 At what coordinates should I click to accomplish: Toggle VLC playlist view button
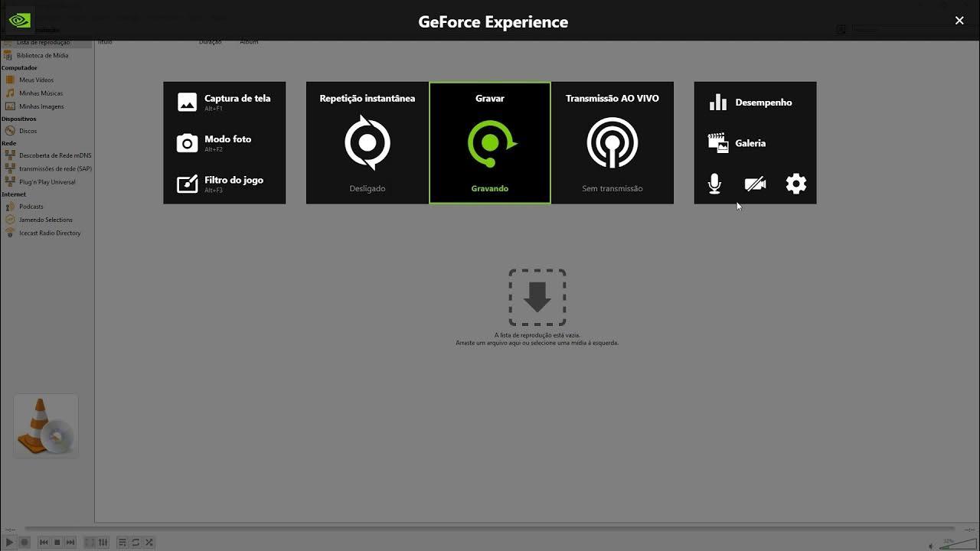pyautogui.click(x=122, y=542)
